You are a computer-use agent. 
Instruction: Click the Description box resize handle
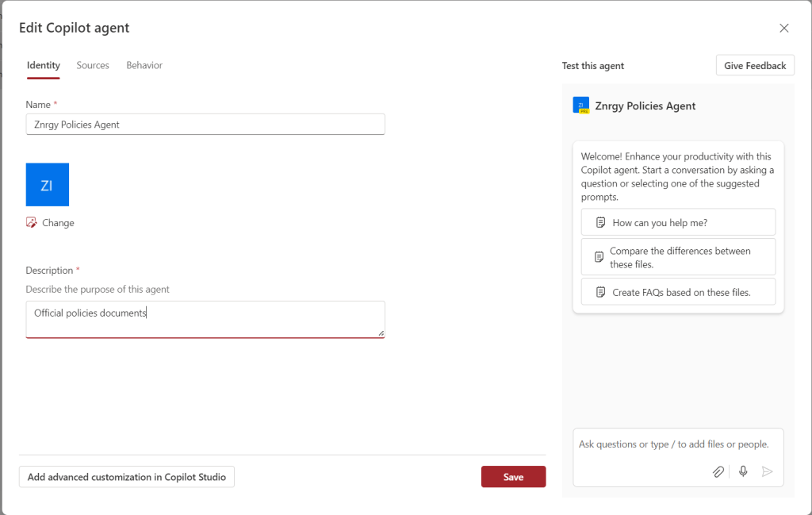pos(381,334)
